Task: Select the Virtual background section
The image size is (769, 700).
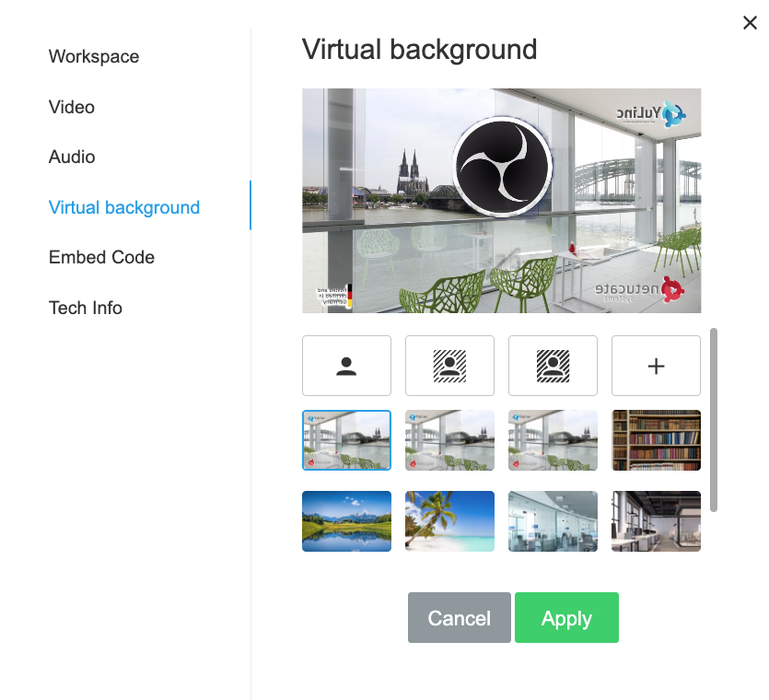Action: pyautogui.click(x=124, y=207)
